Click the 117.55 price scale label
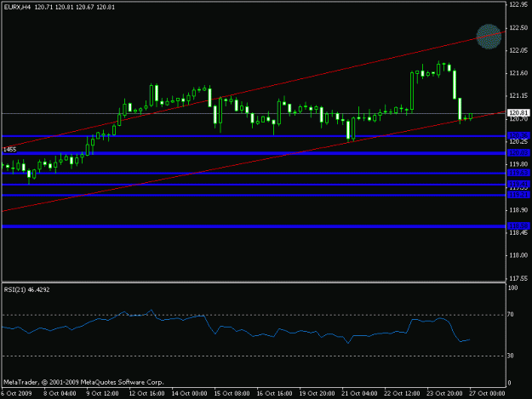Screen dimensions: 532x399 pos(518,279)
